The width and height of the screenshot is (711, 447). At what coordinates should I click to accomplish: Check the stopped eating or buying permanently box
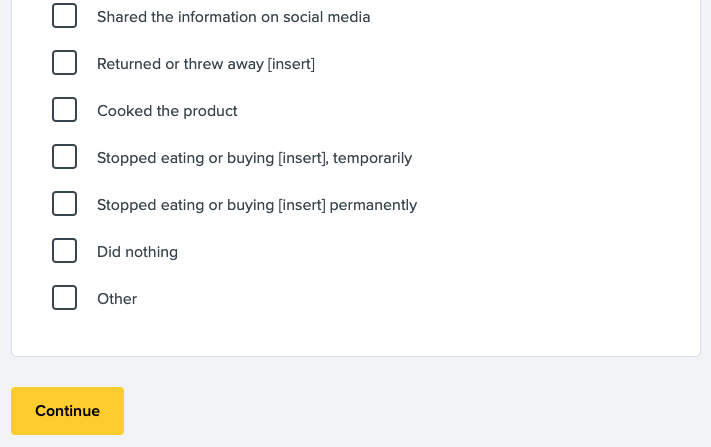coord(65,204)
